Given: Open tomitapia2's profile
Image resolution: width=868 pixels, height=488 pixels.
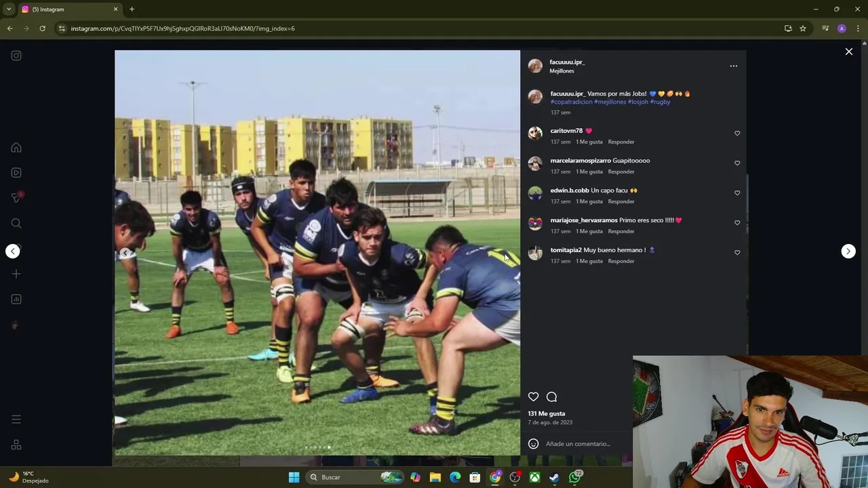Looking at the screenshot, I should point(566,250).
